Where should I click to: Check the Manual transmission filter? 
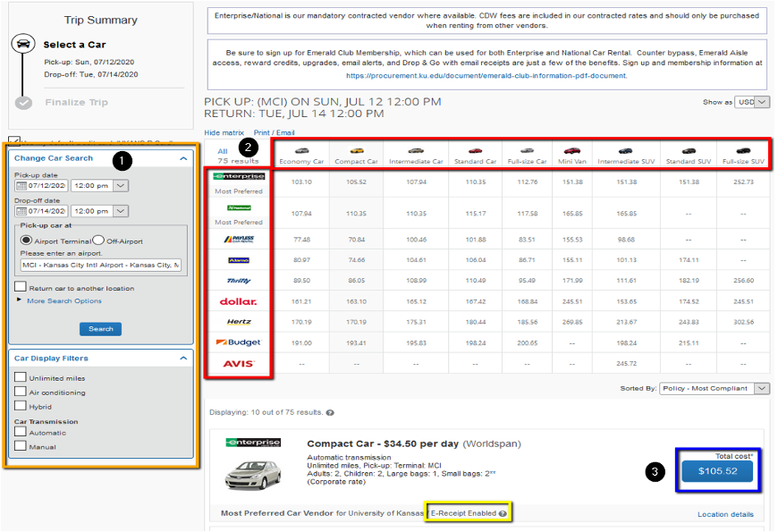(21, 445)
